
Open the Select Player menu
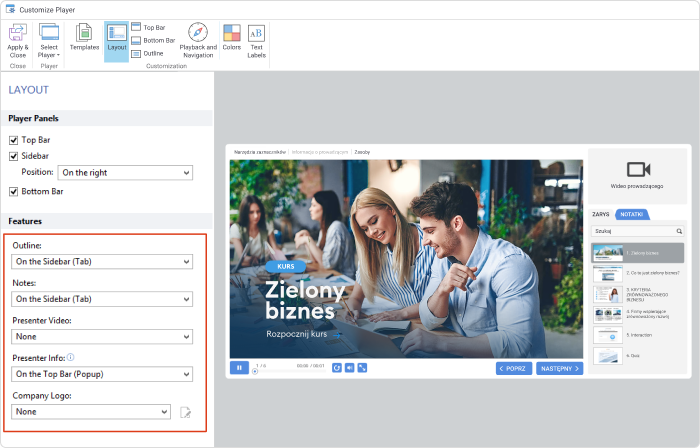pyautogui.click(x=49, y=41)
